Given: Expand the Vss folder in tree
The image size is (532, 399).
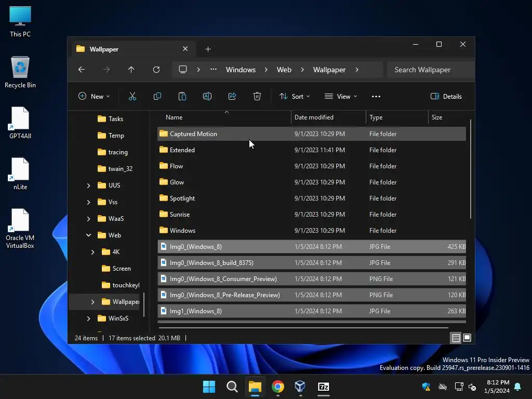Looking at the screenshot, I should tap(88, 202).
